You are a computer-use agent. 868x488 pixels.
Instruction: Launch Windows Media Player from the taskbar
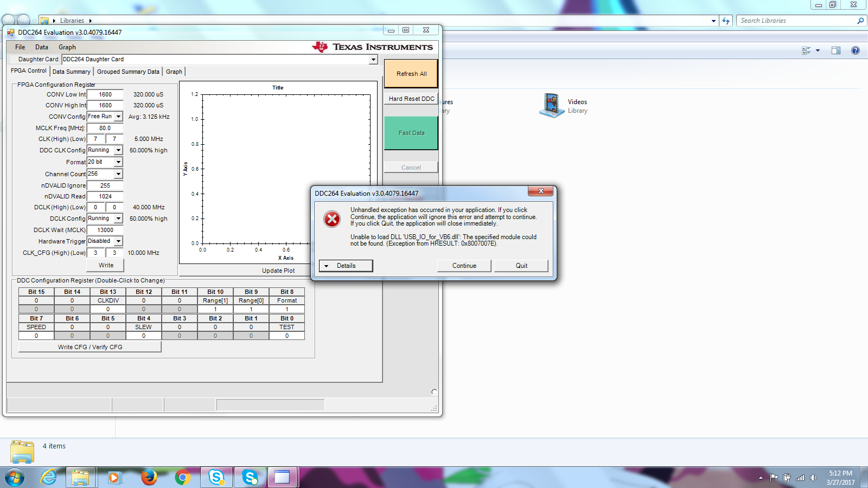point(114,478)
